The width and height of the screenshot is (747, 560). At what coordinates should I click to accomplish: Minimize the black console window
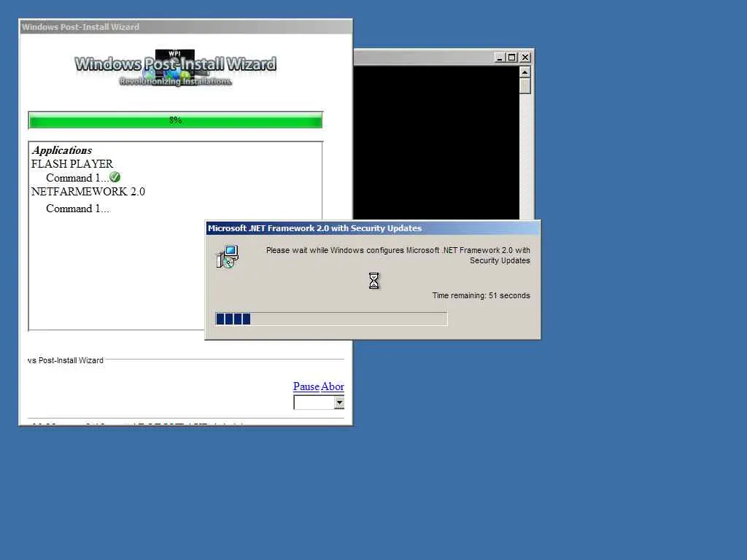point(499,57)
